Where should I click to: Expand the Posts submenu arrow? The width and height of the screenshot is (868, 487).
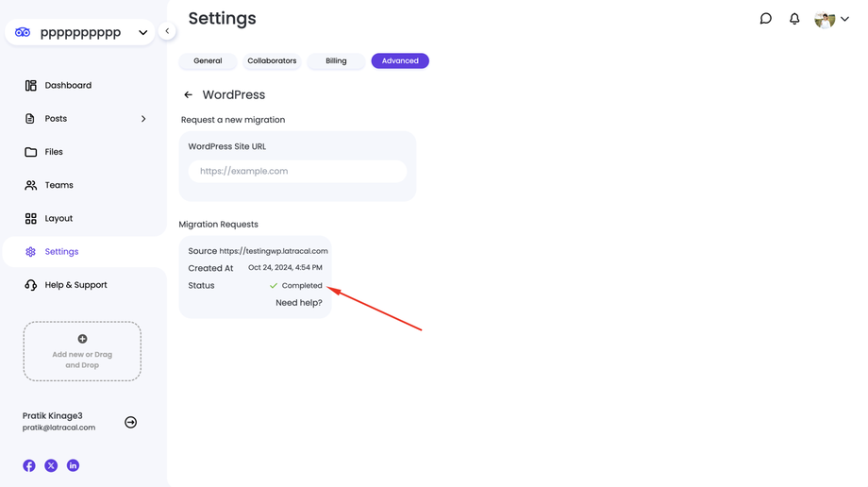point(143,119)
